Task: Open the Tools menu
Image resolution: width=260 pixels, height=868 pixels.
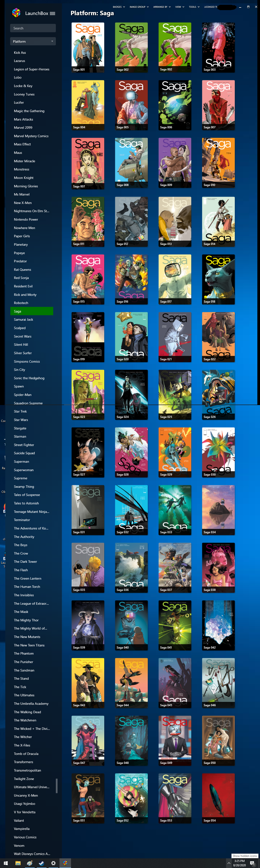Action: click(194, 7)
